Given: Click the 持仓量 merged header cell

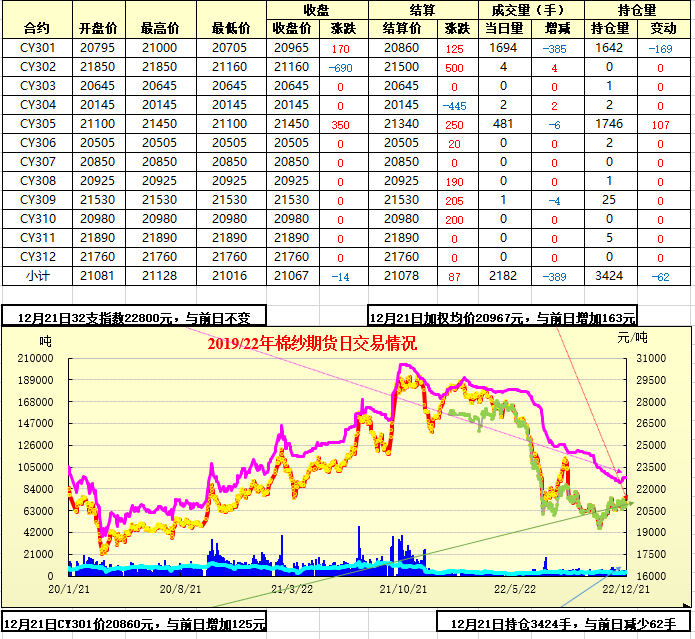Looking at the screenshot, I should point(637,9).
